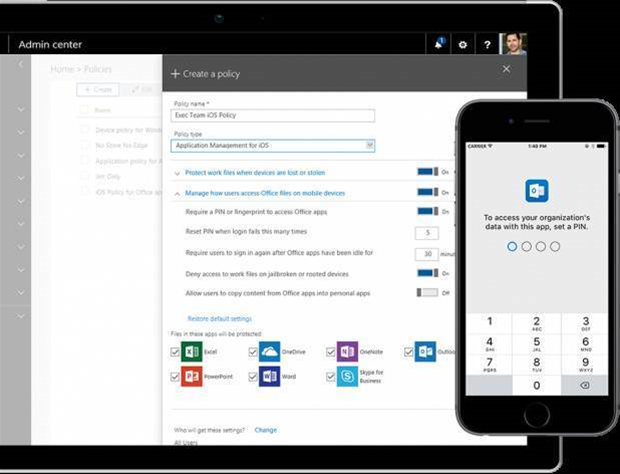Click the PowerPoint app icon

pyautogui.click(x=192, y=376)
